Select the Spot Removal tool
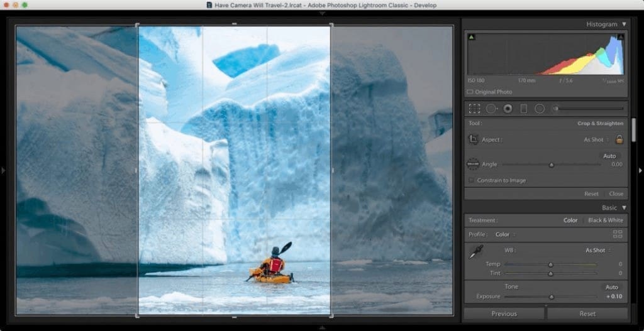Viewport: 644px width, 331px height. click(491, 109)
